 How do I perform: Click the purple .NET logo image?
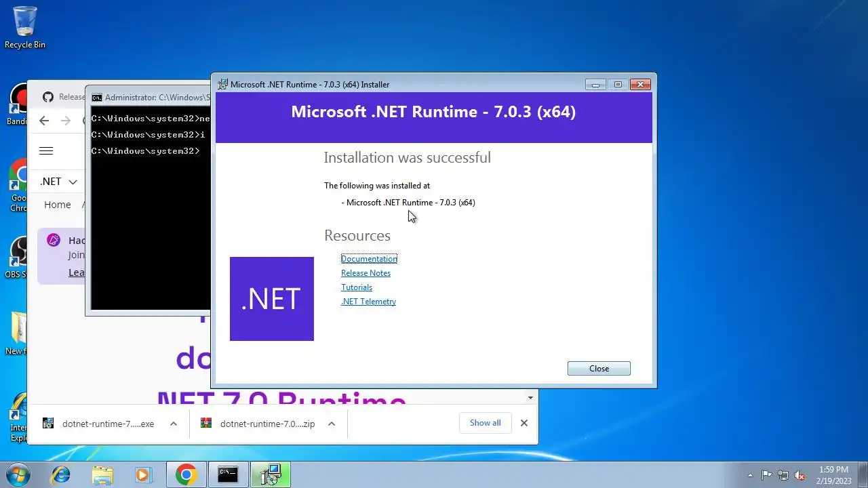(272, 299)
